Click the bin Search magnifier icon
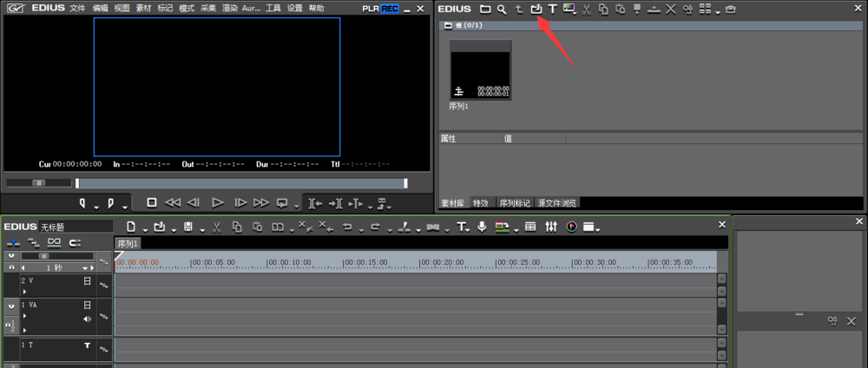Image resolution: width=868 pixels, height=368 pixels. point(502,9)
